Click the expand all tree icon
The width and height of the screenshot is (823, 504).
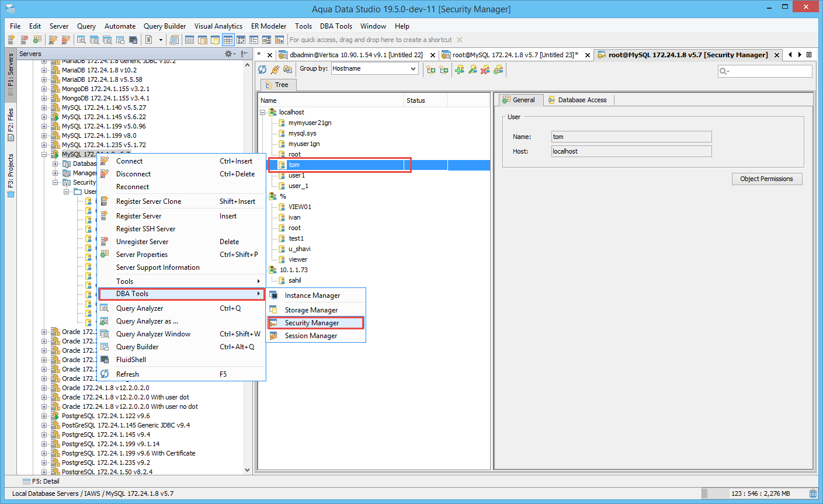(431, 69)
